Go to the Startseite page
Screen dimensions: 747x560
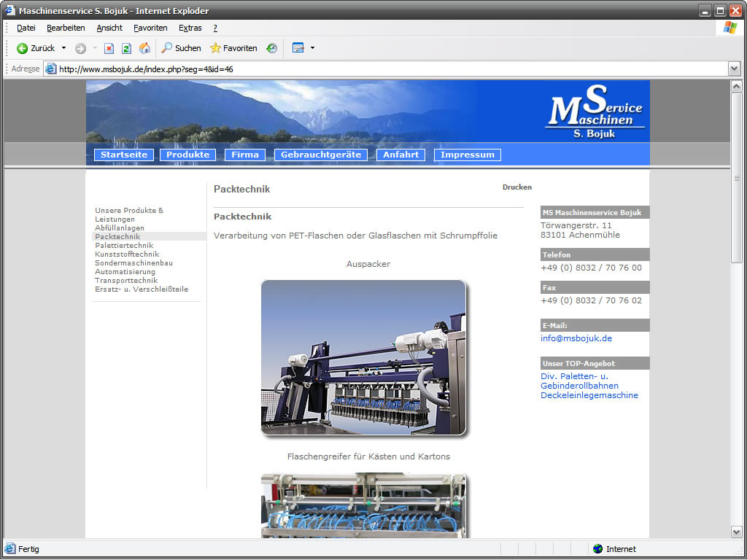tap(124, 155)
